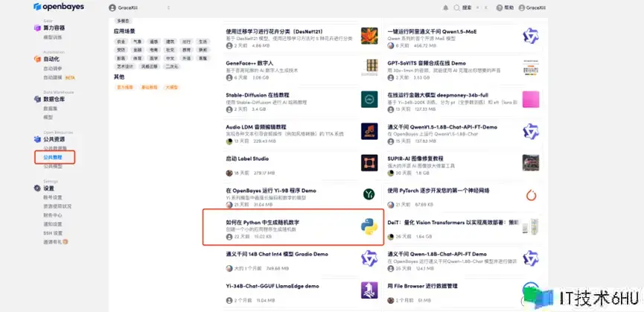Click the 公共资源 sidebar icon
This screenshot has height=312, width=644.
(x=37, y=139)
